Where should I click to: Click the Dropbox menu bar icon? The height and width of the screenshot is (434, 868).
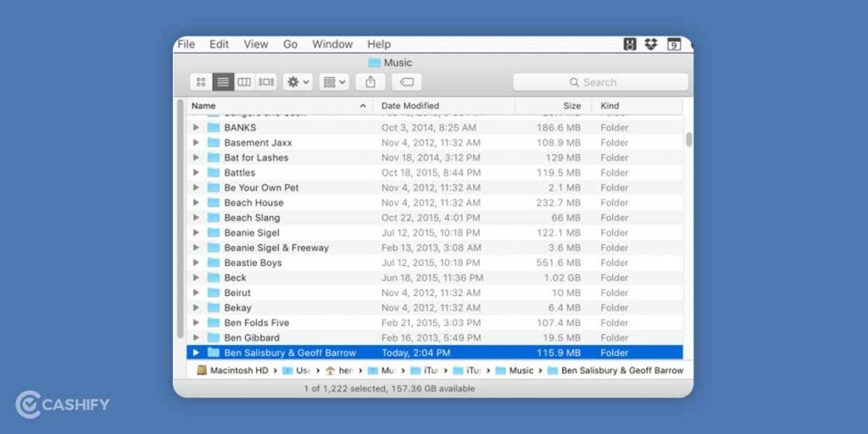pyautogui.click(x=651, y=44)
